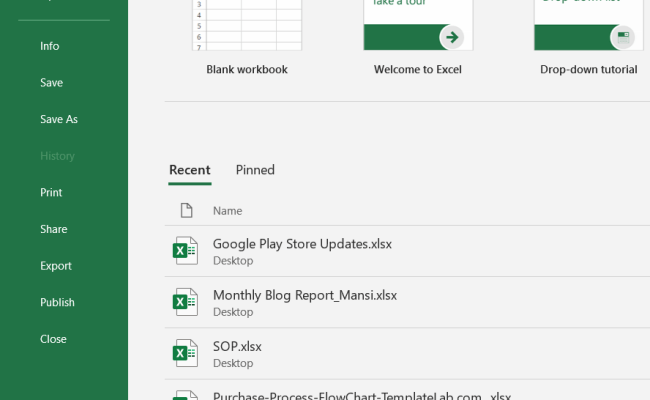
Task: Open the Save As page
Action: [59, 119]
